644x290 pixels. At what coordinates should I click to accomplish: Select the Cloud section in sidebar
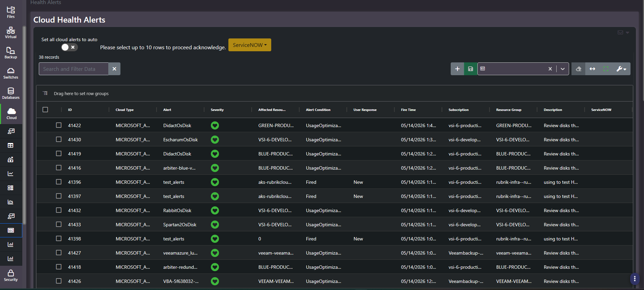pos(11,114)
